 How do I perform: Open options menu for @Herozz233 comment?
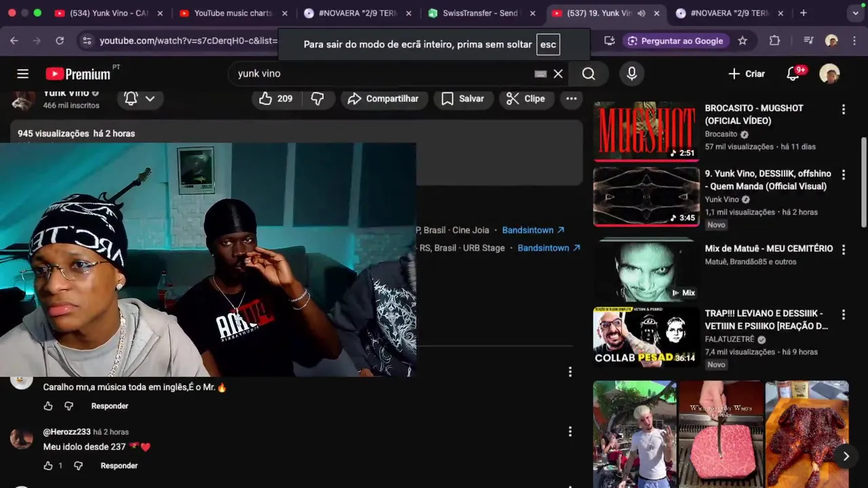[570, 432]
